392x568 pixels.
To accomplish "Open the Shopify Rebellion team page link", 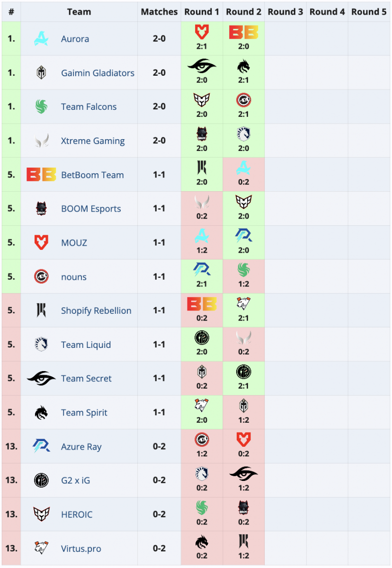I will 96,311.
